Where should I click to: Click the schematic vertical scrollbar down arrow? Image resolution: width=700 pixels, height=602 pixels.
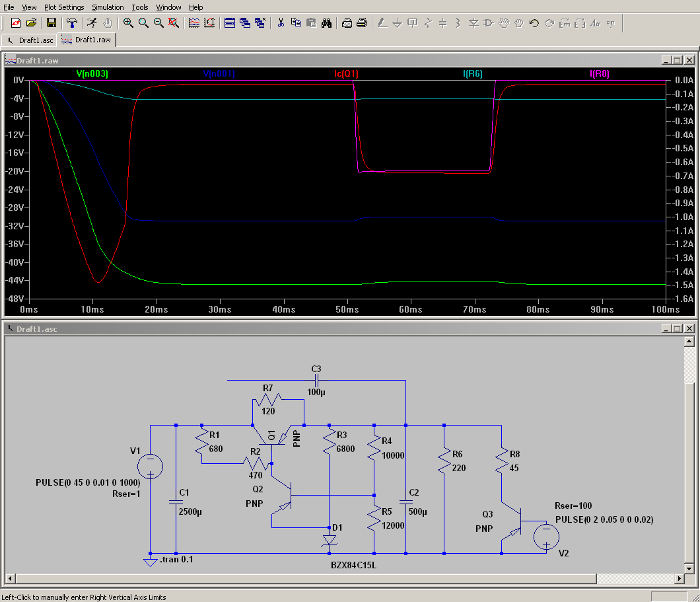coord(689,568)
